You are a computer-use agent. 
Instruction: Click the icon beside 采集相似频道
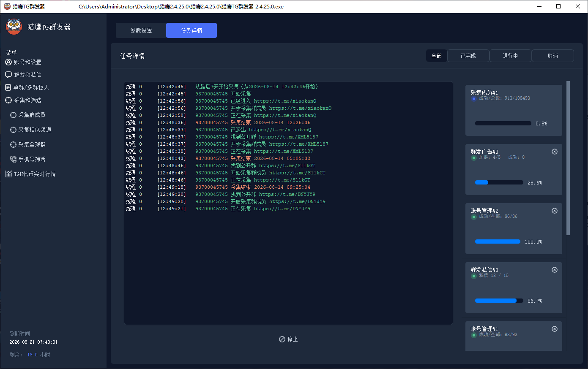13,130
